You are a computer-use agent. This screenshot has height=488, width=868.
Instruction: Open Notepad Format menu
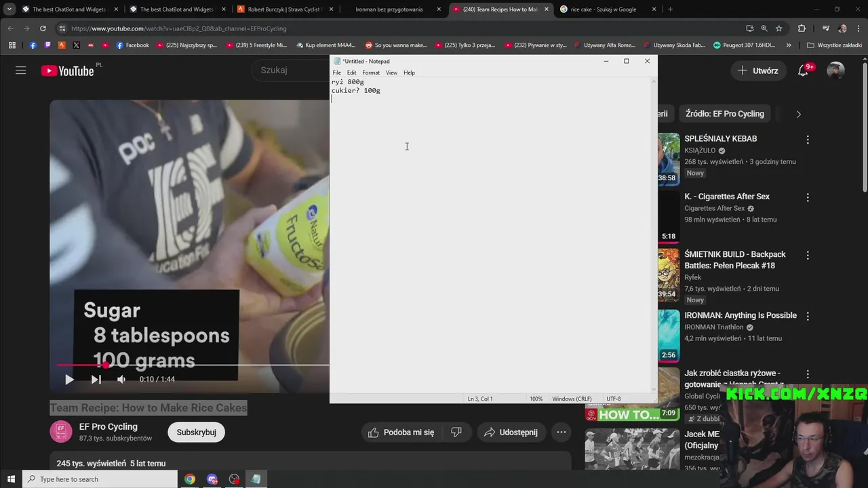371,73
